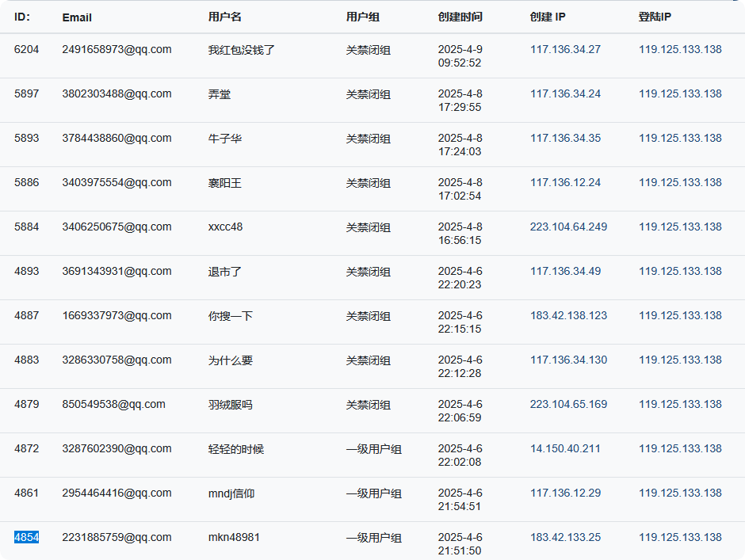Click the Email column header
The image size is (745, 560).
point(77,17)
